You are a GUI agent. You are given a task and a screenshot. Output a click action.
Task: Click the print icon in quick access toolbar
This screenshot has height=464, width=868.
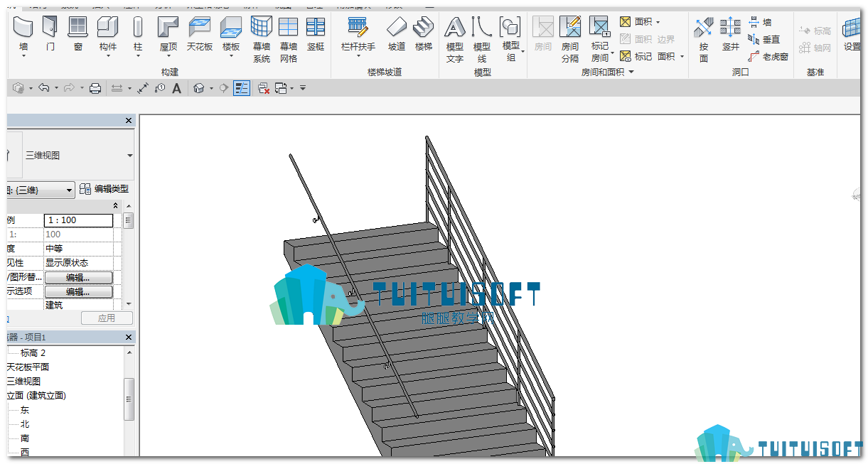click(95, 88)
